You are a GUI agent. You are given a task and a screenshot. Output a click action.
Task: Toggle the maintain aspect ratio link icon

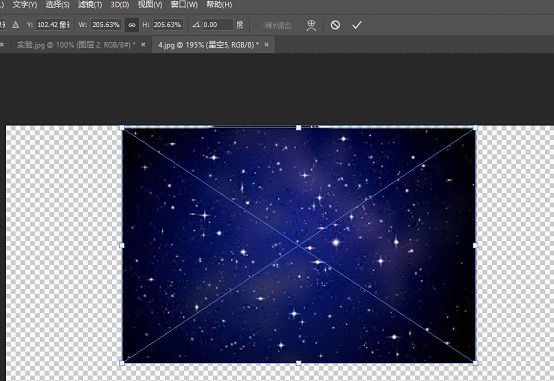click(132, 25)
